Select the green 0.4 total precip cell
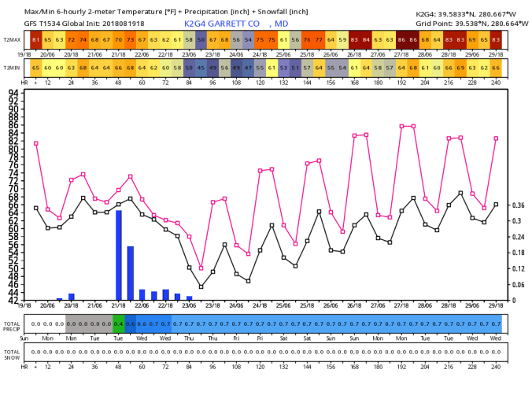 (119, 323)
